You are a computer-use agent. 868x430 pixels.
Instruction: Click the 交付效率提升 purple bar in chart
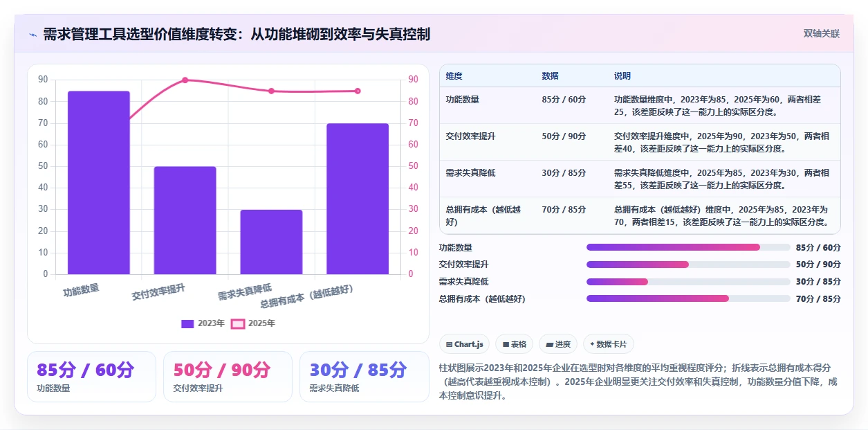tap(185, 220)
